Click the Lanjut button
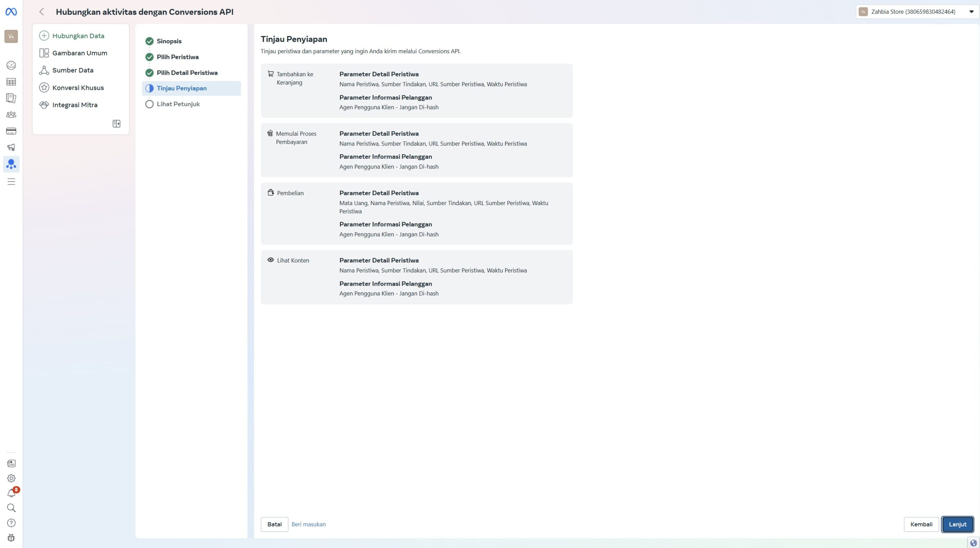The image size is (980, 548). [x=957, y=524]
